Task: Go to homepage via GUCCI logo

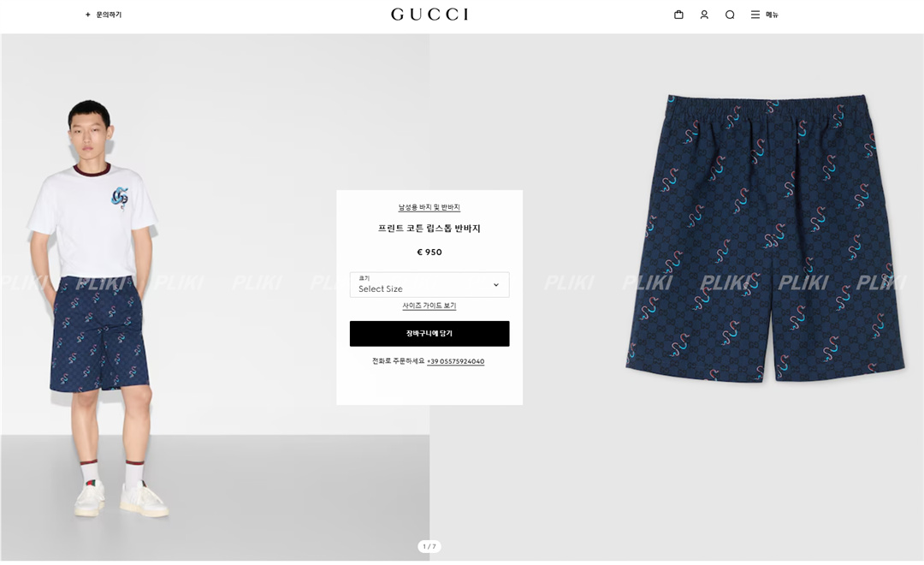Action: [x=429, y=15]
